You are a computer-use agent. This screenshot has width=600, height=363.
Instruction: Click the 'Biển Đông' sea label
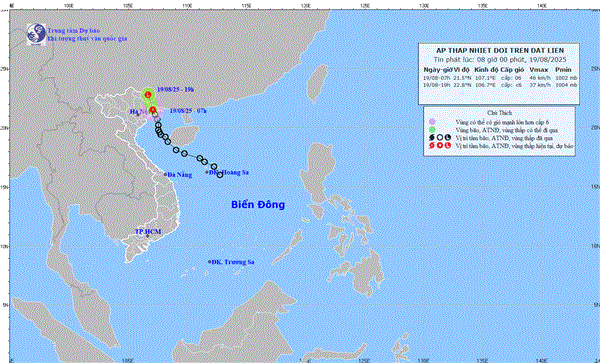tap(258, 205)
